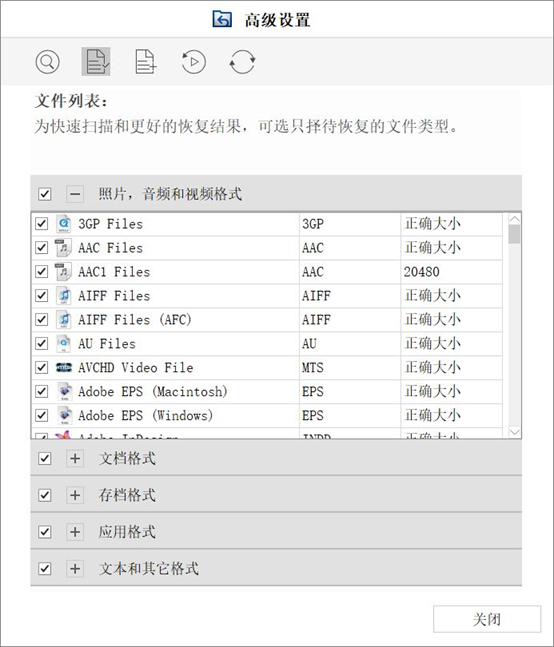Click the file list scrollbar down arrow
Image resolution: width=554 pixels, height=647 pixels.
[x=514, y=432]
